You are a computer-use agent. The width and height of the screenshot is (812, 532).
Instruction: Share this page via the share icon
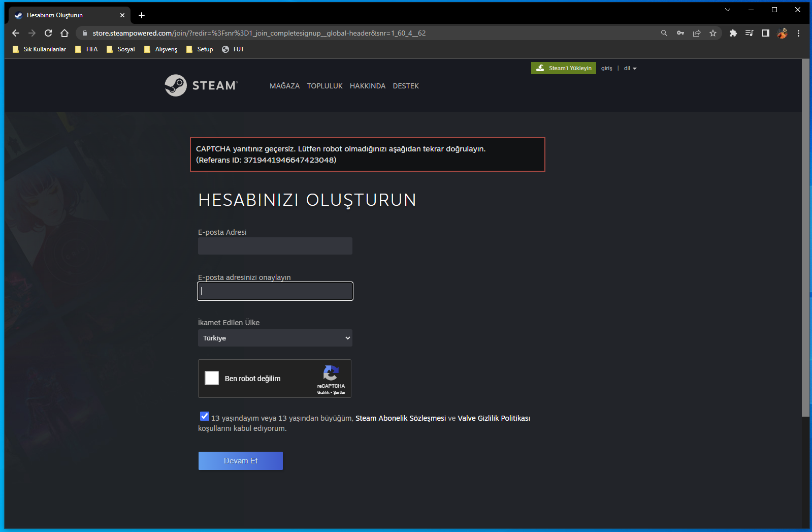click(697, 33)
